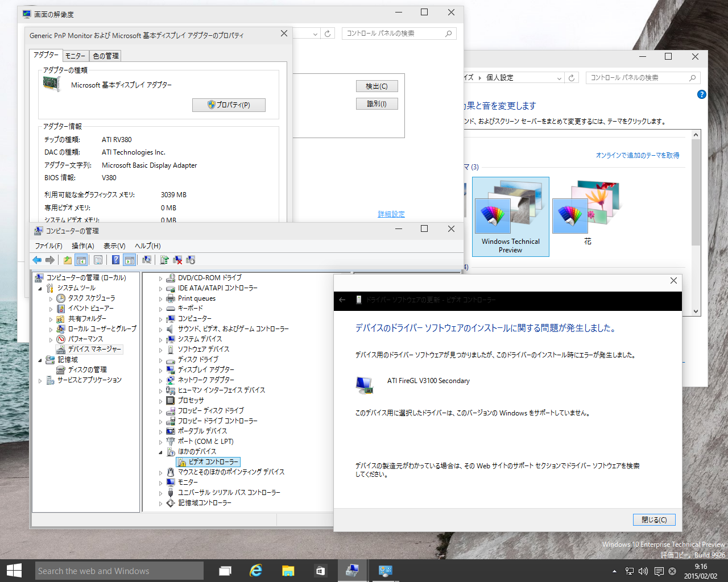Click the toolbar icon with down arrow
This screenshot has width=728, height=582.
coord(191,260)
